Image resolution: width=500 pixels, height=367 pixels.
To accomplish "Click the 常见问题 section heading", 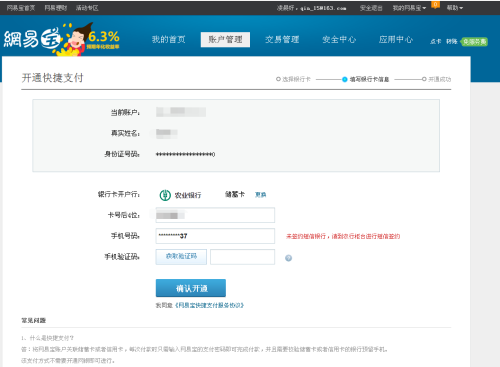I will tap(34, 320).
